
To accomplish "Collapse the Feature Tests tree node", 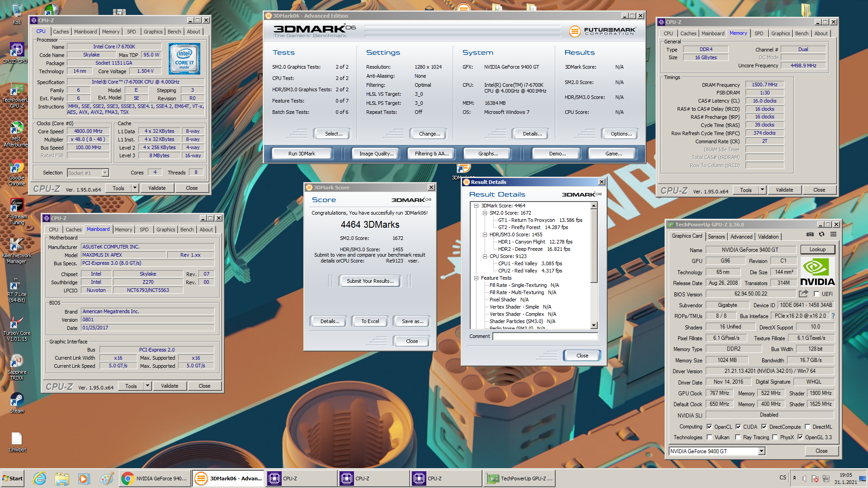I will [x=476, y=278].
